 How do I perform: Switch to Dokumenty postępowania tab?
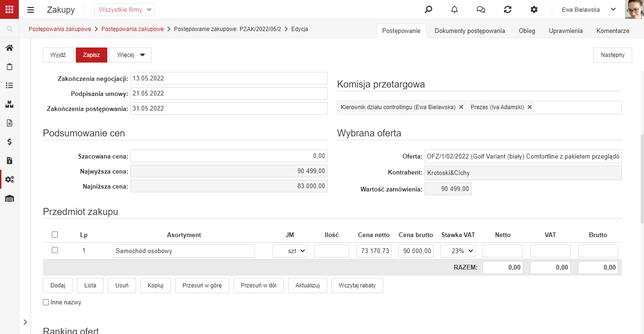[x=470, y=31]
